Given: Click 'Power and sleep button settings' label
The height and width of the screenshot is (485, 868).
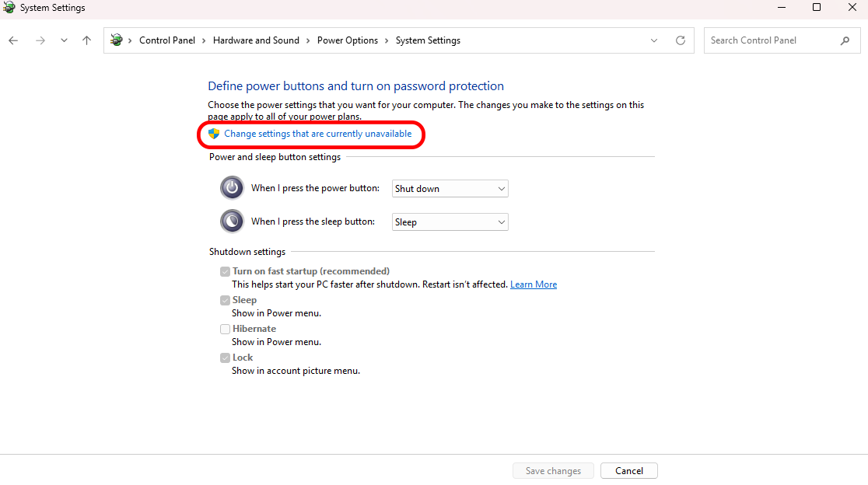Looking at the screenshot, I should click(275, 157).
